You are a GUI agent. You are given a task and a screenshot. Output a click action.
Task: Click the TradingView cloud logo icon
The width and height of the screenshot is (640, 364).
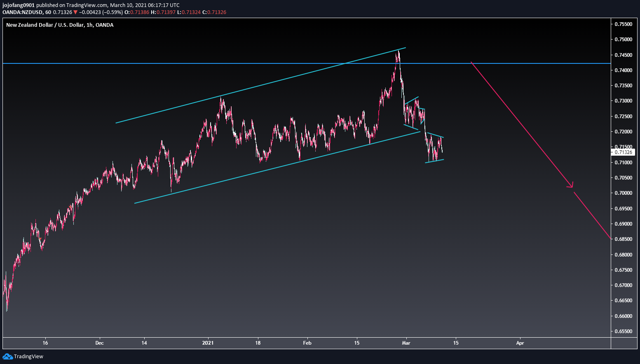point(7,356)
